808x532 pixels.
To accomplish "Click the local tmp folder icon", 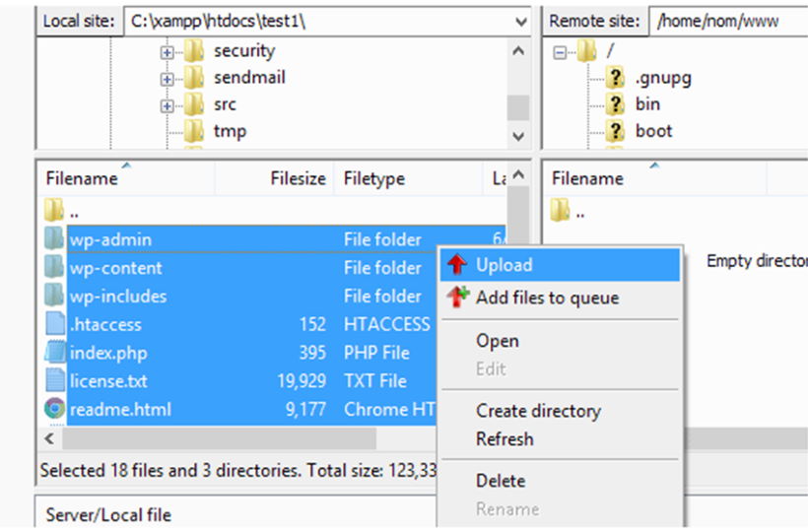I will (194, 131).
